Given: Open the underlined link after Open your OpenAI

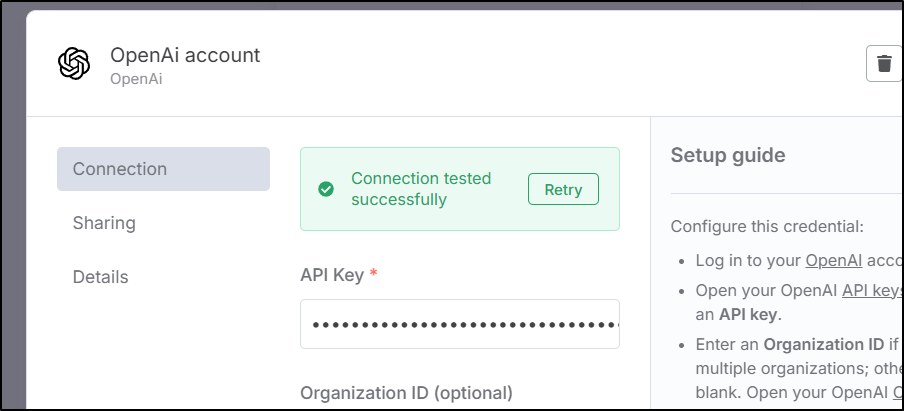Looking at the screenshot, I should point(898,393).
